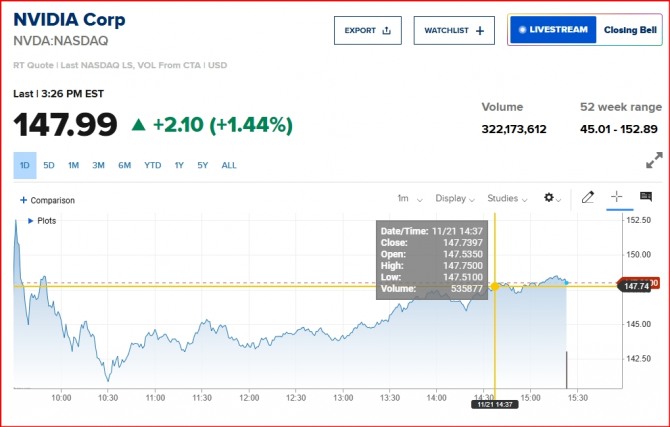Click the plus icon beside Comparison

coord(23,200)
